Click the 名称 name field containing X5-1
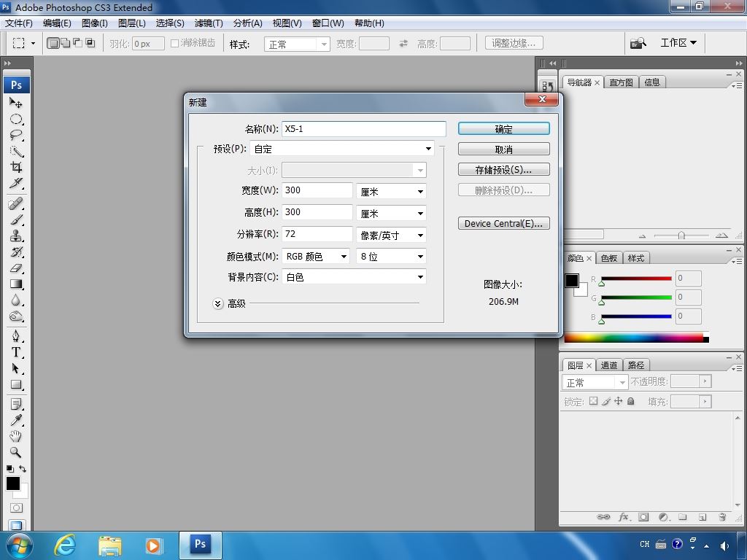Image resolution: width=747 pixels, height=560 pixels. click(363, 128)
